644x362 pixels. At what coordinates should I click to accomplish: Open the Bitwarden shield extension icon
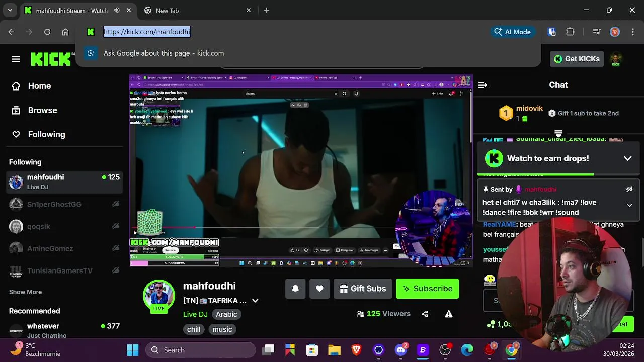pyautogui.click(x=552, y=32)
